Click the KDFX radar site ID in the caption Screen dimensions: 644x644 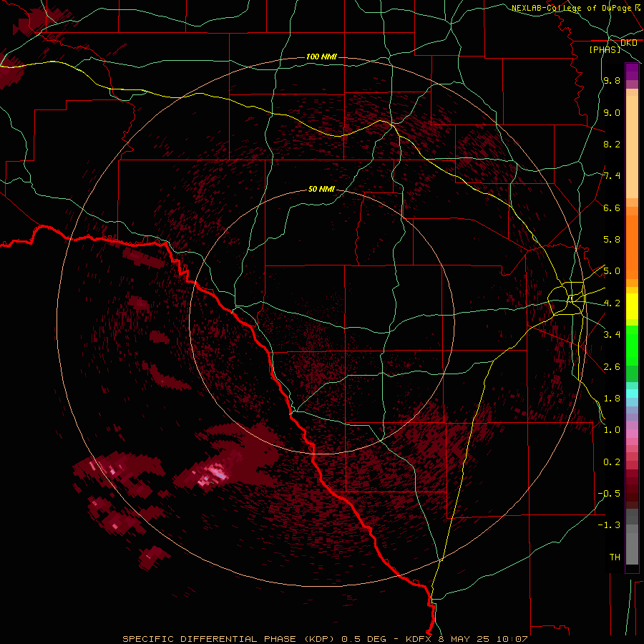(x=419, y=639)
